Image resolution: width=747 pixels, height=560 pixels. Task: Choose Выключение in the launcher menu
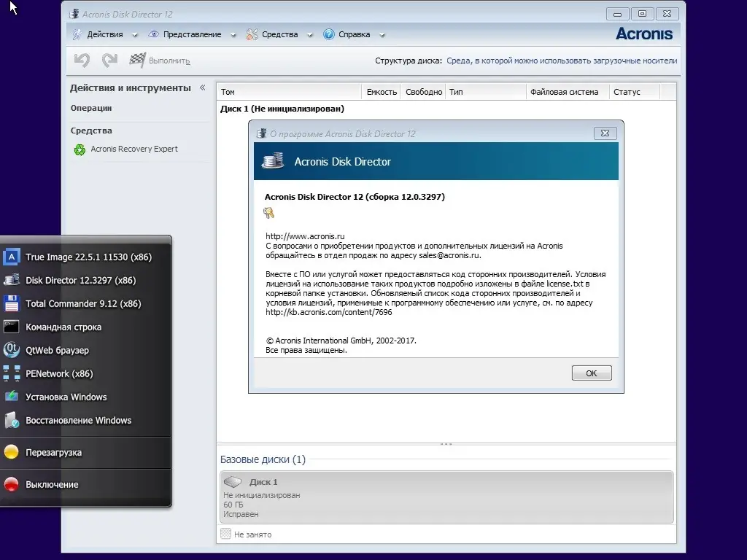(86, 484)
